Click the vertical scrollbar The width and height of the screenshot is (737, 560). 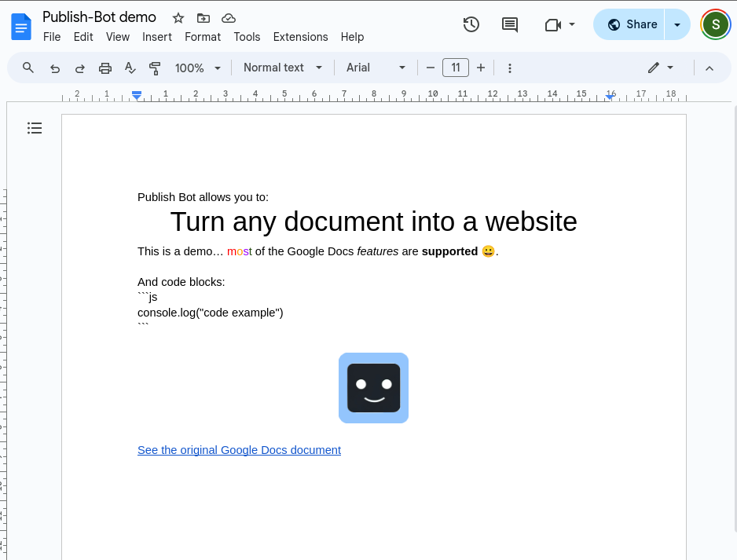tap(735, 320)
